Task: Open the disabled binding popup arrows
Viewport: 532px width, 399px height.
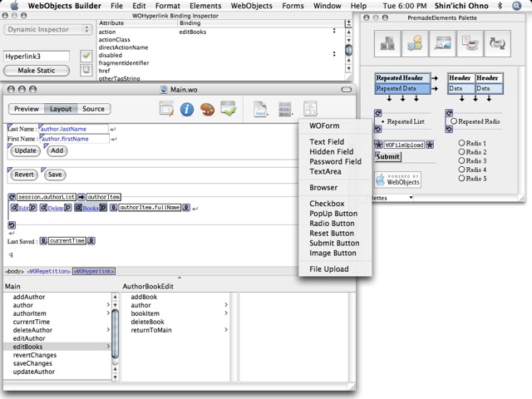Action: (334, 54)
